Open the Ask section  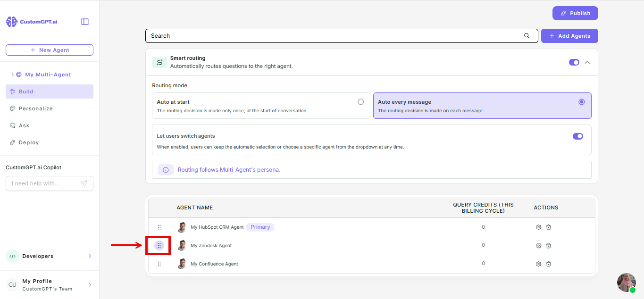click(50, 125)
